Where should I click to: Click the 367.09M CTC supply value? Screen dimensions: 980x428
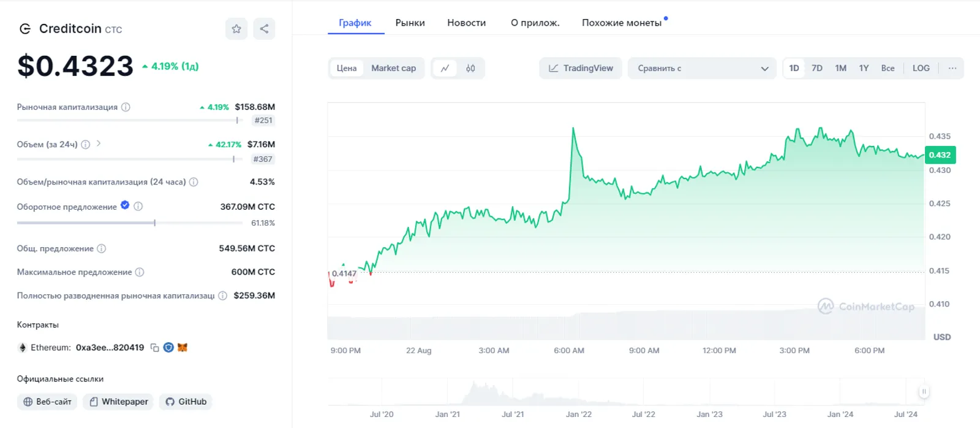point(247,207)
